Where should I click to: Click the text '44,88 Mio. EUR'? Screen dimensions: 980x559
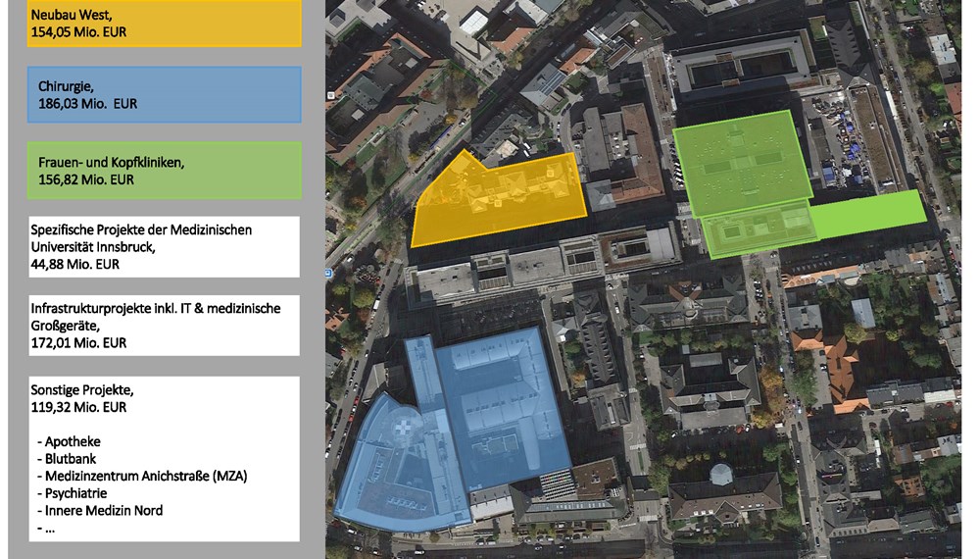tap(75, 265)
